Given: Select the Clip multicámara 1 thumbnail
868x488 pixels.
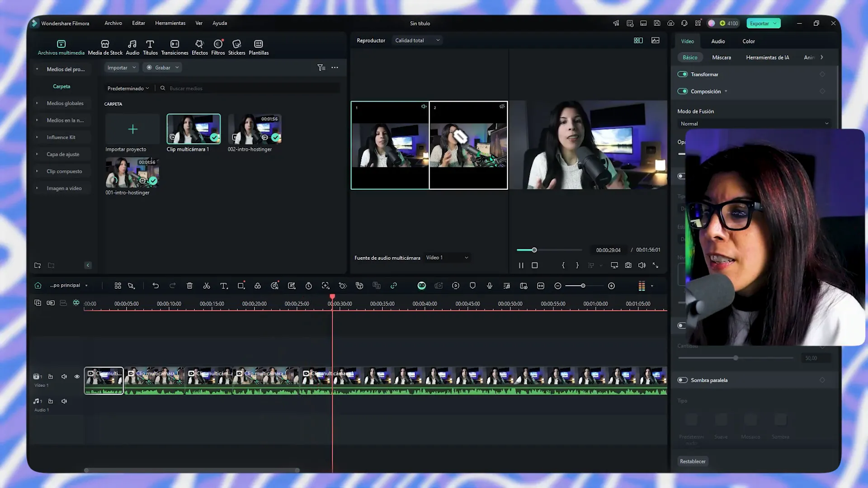Looking at the screenshot, I should [x=193, y=129].
